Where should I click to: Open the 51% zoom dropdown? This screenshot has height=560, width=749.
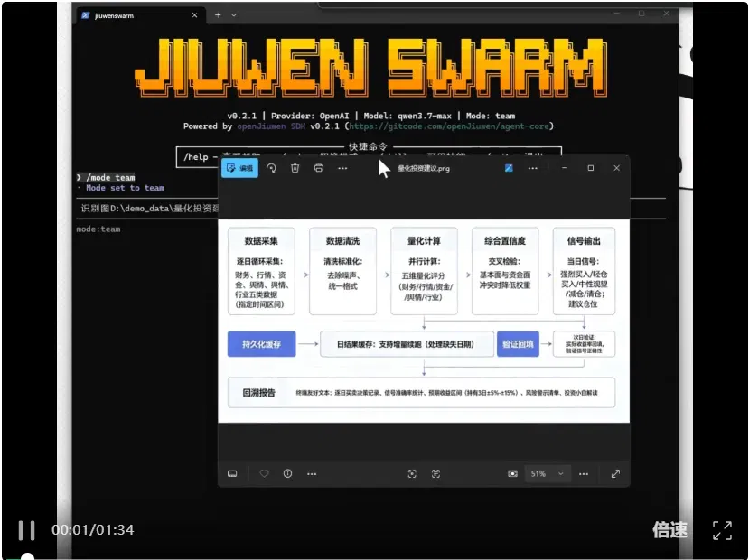pos(547,473)
